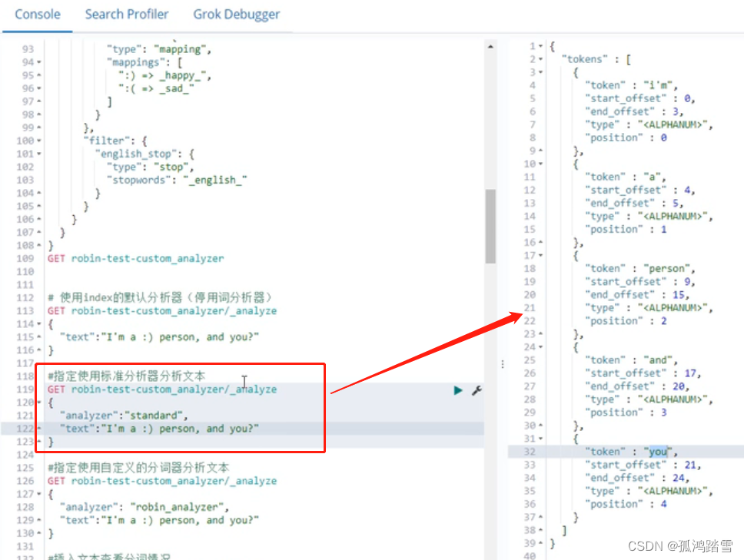Click the text line at editor line 129

click(x=159, y=520)
